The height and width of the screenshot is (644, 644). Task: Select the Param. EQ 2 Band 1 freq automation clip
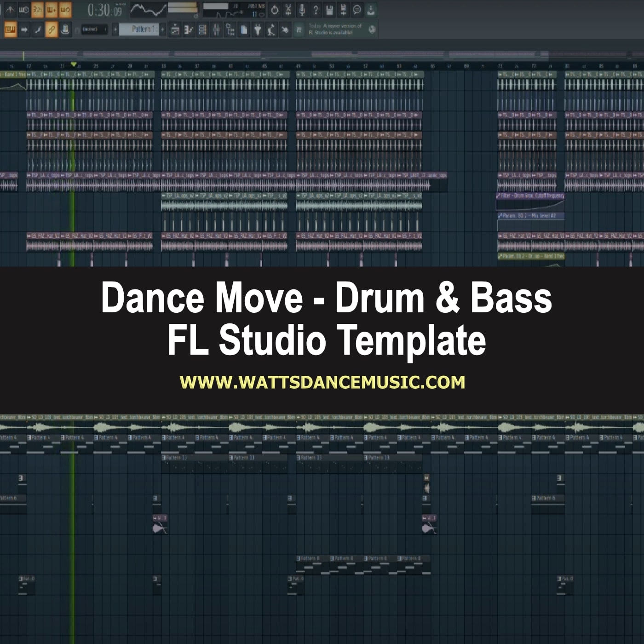pos(531,259)
